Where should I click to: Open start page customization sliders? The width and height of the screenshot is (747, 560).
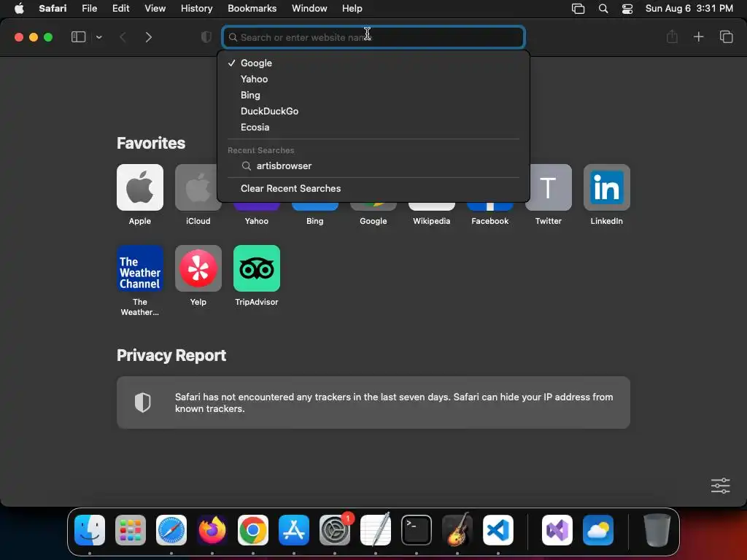pyautogui.click(x=720, y=486)
